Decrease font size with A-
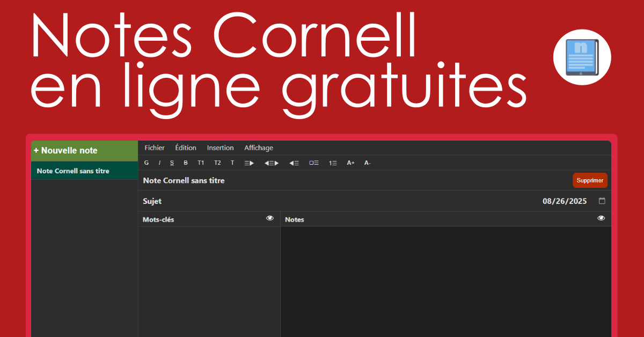Screen dimensions: 644x337 367,163
